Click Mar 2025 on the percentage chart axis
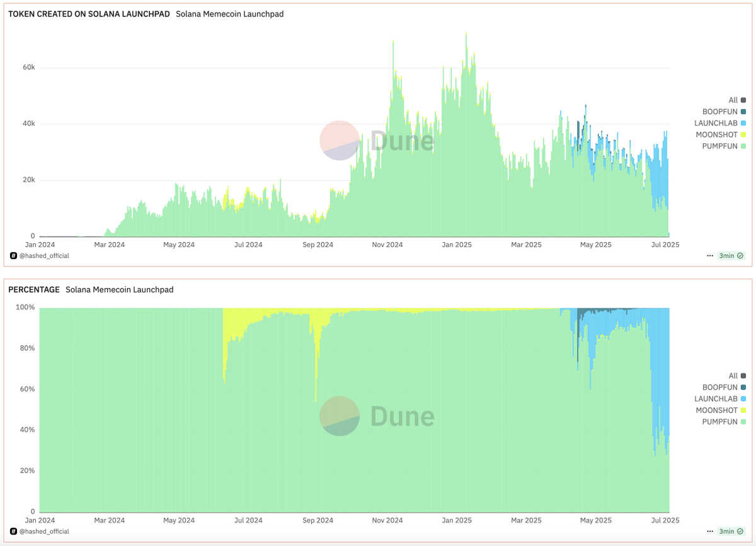The image size is (756, 546). pos(525,520)
